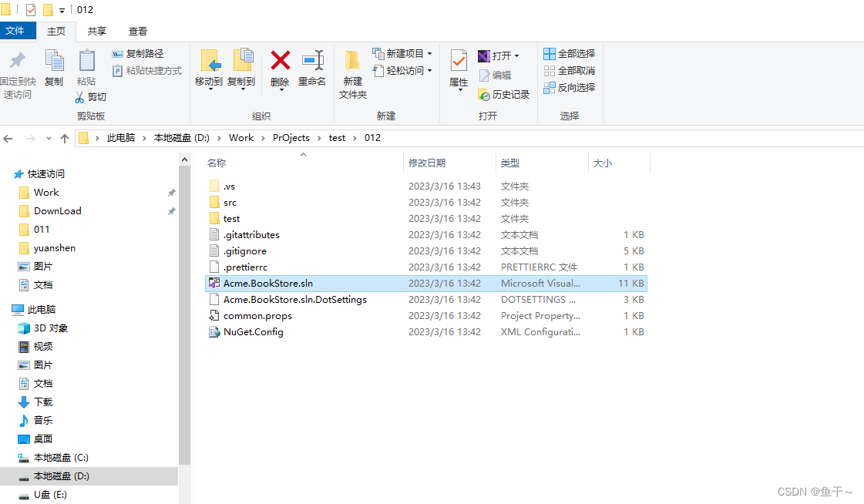Click the Properties (属性) icon
The height and width of the screenshot is (504, 864).
click(459, 62)
